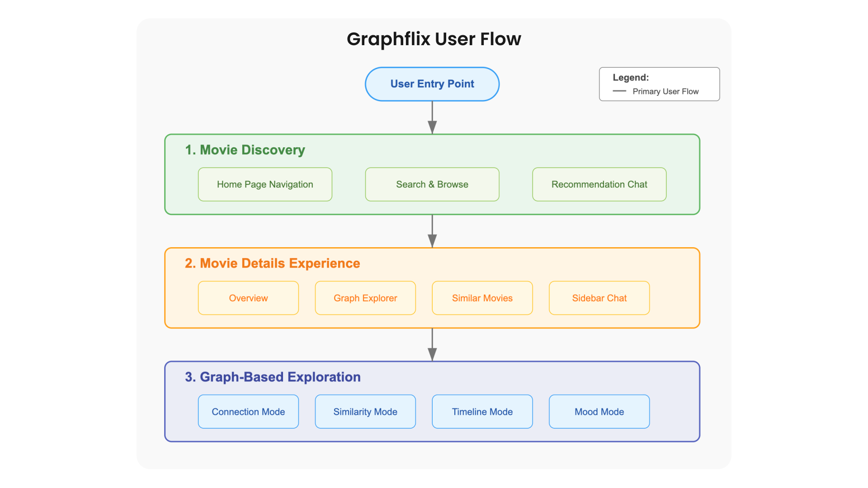Click the Search & Browse box
The height and width of the screenshot is (488, 868).
(x=432, y=184)
